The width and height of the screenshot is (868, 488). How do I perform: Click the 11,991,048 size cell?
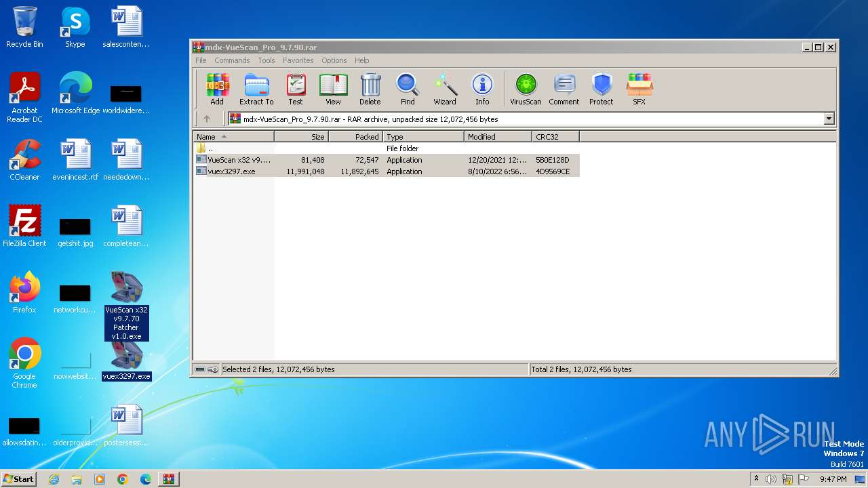click(x=305, y=171)
